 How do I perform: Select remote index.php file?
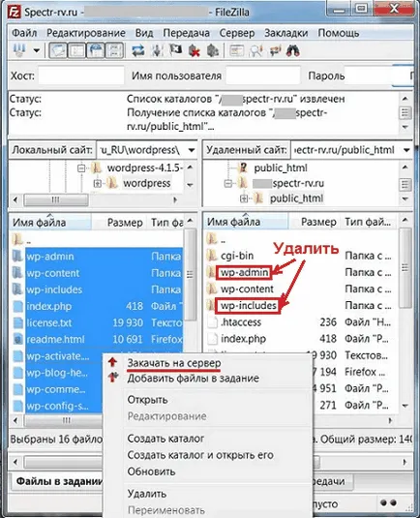pos(243,339)
